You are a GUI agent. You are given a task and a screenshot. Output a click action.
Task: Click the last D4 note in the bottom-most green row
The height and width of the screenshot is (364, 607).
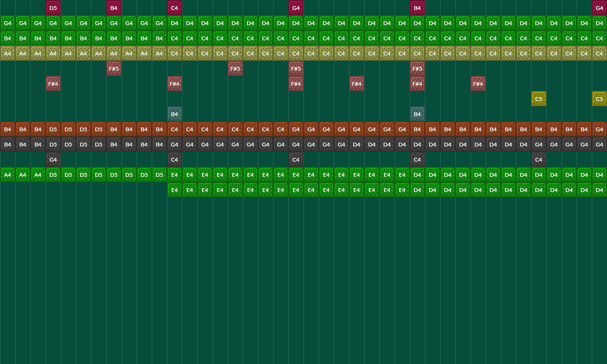click(599, 190)
